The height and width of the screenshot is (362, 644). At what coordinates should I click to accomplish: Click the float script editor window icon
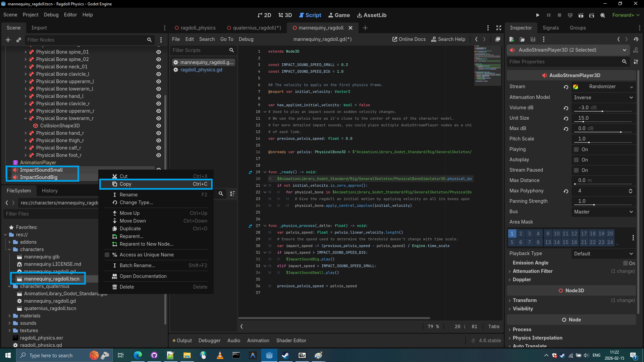tap(498, 39)
